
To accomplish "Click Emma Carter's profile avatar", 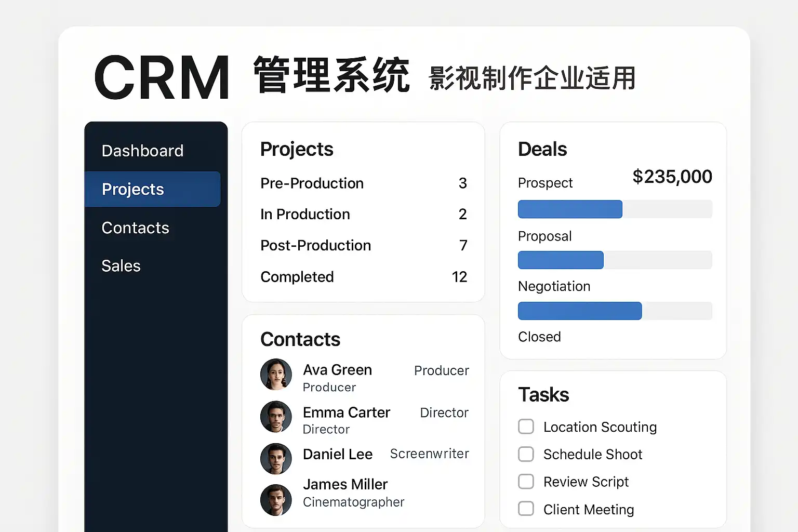I will click(x=276, y=417).
